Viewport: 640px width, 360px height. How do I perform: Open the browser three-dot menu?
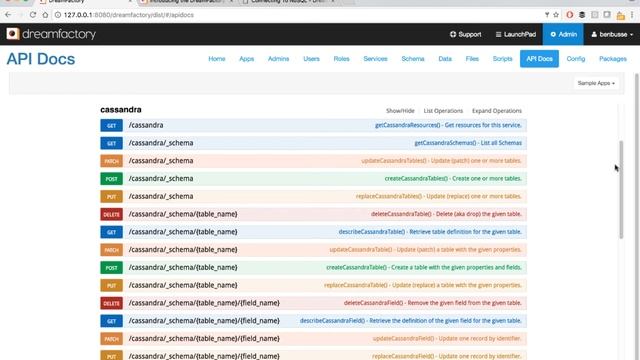click(632, 15)
